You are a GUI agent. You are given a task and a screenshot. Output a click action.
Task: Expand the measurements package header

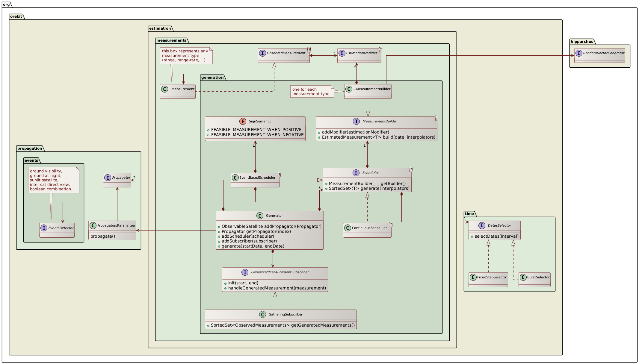172,40
